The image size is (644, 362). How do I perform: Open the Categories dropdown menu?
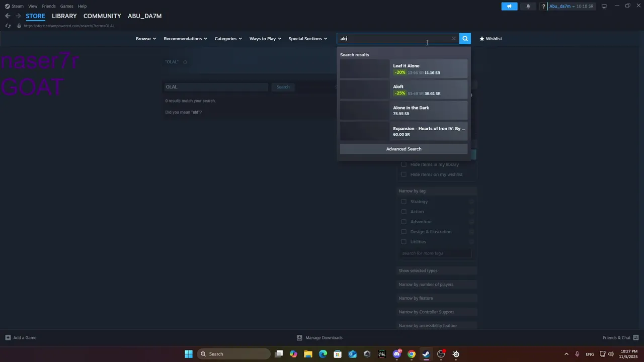tap(228, 39)
